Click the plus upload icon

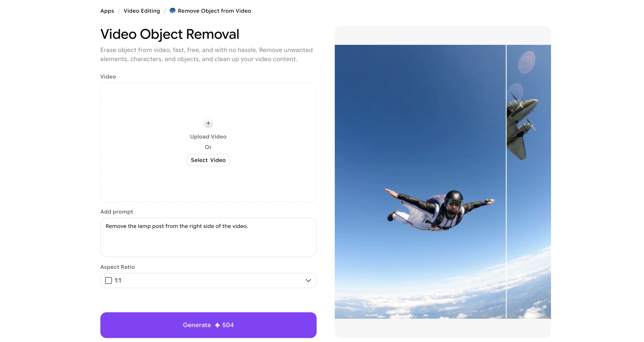click(x=208, y=123)
